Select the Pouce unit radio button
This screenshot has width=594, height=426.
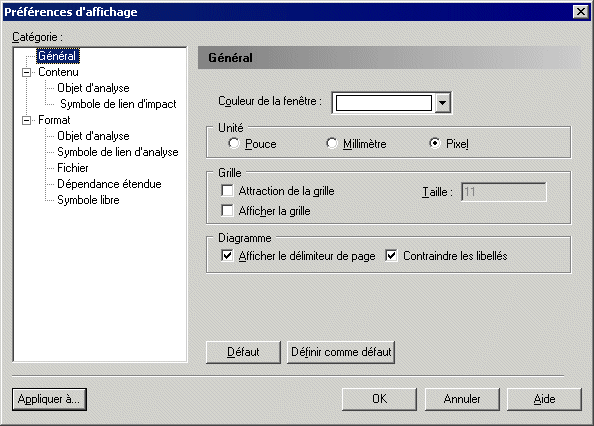tap(234, 143)
